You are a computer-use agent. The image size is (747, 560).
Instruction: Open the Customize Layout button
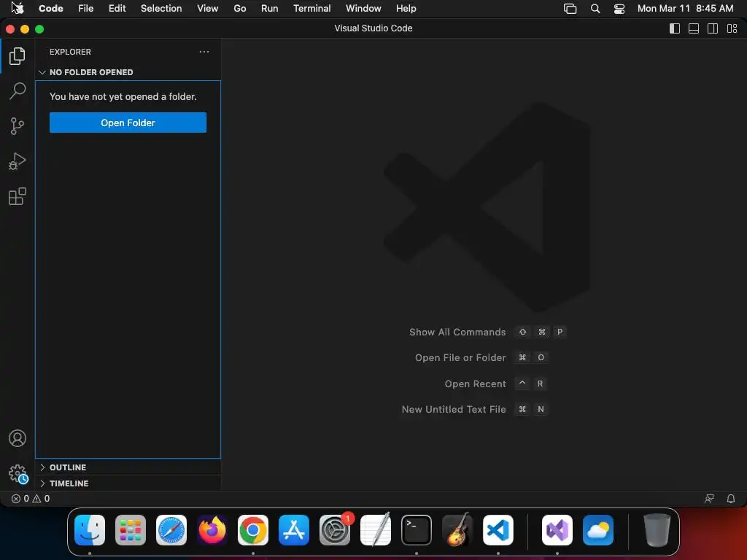tap(732, 28)
